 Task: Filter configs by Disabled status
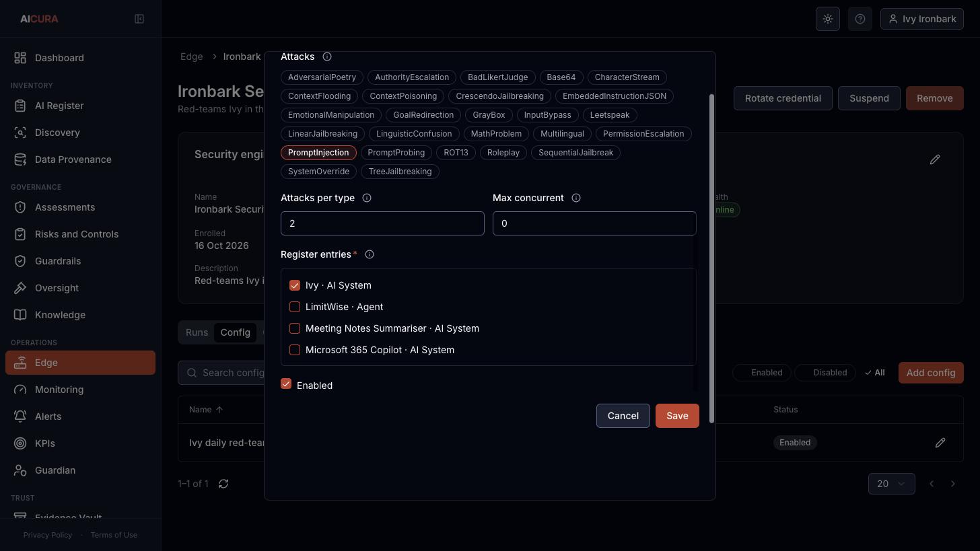pos(825,373)
